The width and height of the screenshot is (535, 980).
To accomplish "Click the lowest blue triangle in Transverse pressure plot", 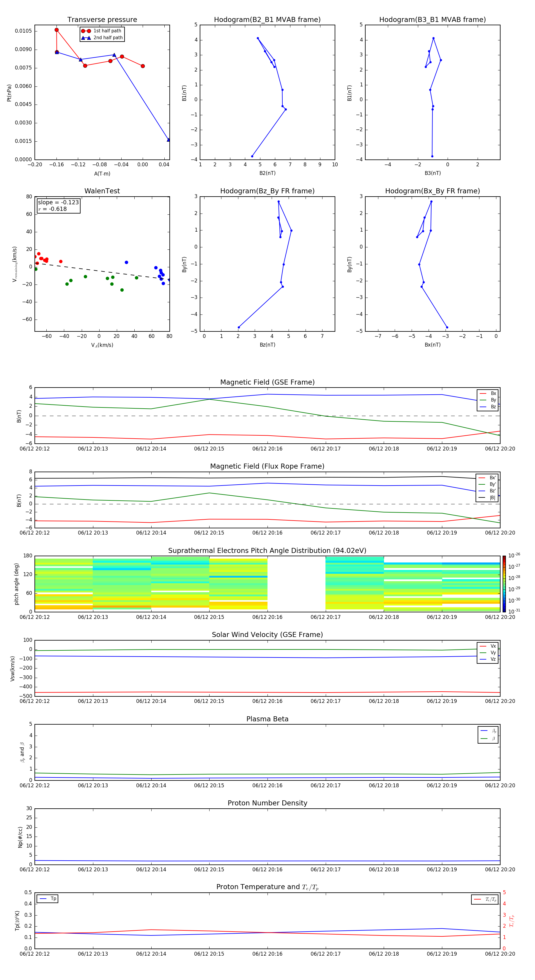I will pyautogui.click(x=168, y=140).
